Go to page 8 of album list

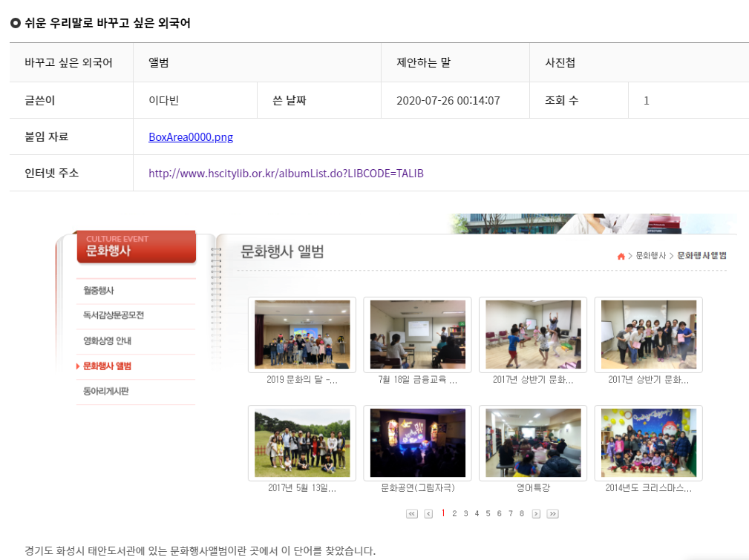pos(522,514)
